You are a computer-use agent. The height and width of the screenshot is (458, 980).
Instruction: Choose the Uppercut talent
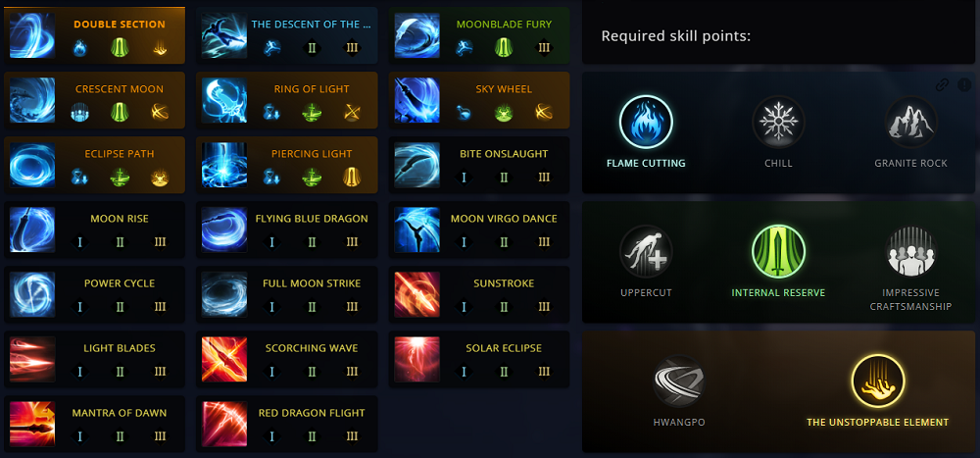click(x=646, y=251)
